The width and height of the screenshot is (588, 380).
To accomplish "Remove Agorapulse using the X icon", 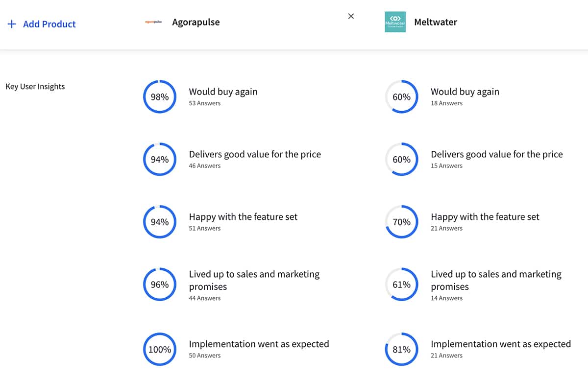I will [351, 16].
